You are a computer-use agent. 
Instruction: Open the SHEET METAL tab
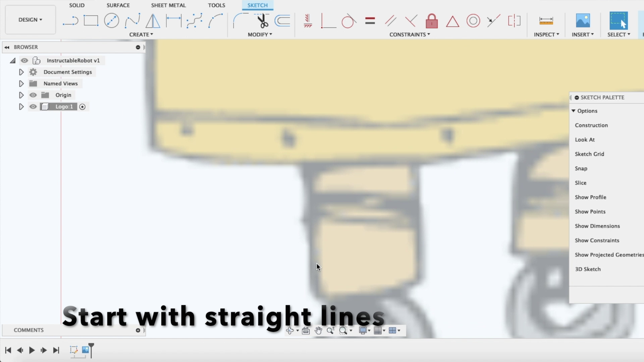pos(168,5)
